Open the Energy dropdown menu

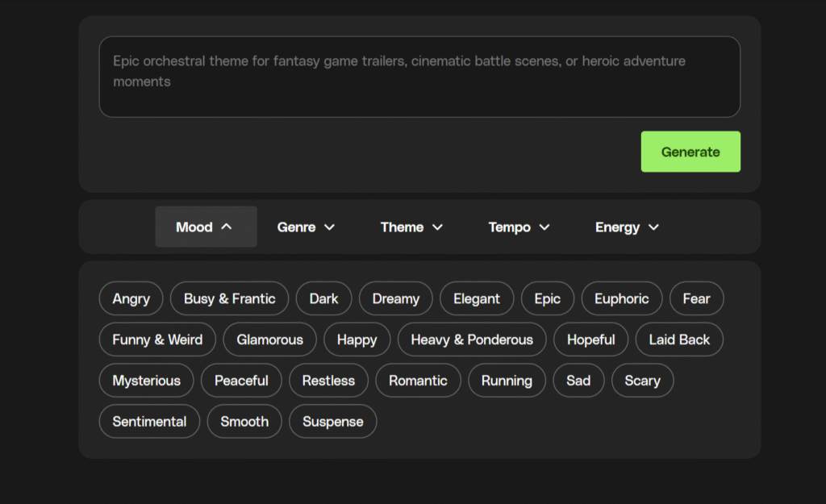[627, 227]
